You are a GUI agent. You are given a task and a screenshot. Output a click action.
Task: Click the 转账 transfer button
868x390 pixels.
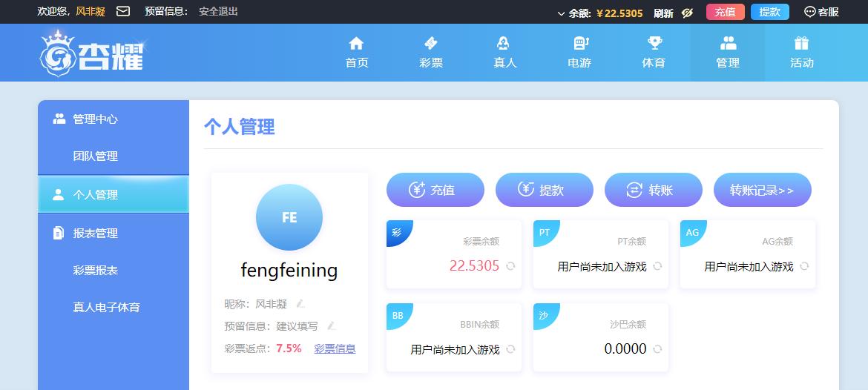pos(653,190)
